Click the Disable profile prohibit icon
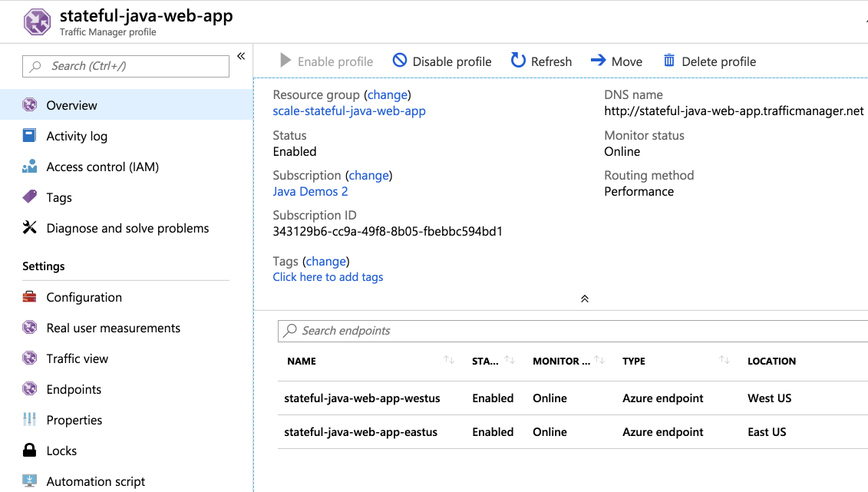This screenshot has height=492, width=868. (x=400, y=61)
